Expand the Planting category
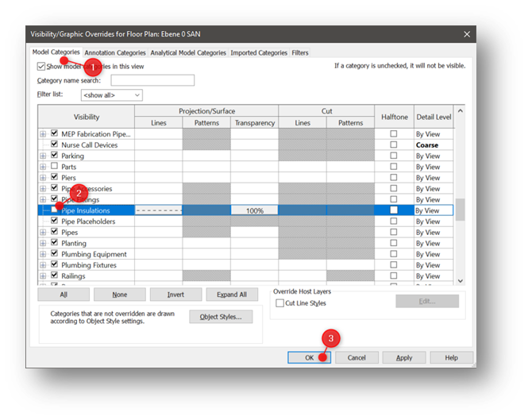This screenshot has width=528, height=420. click(43, 243)
